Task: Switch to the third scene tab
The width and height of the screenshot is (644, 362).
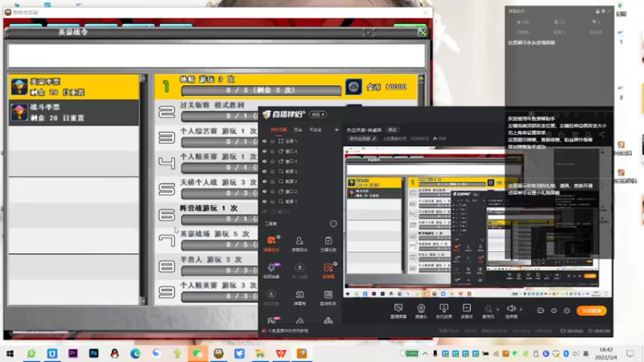Action: click(316, 130)
